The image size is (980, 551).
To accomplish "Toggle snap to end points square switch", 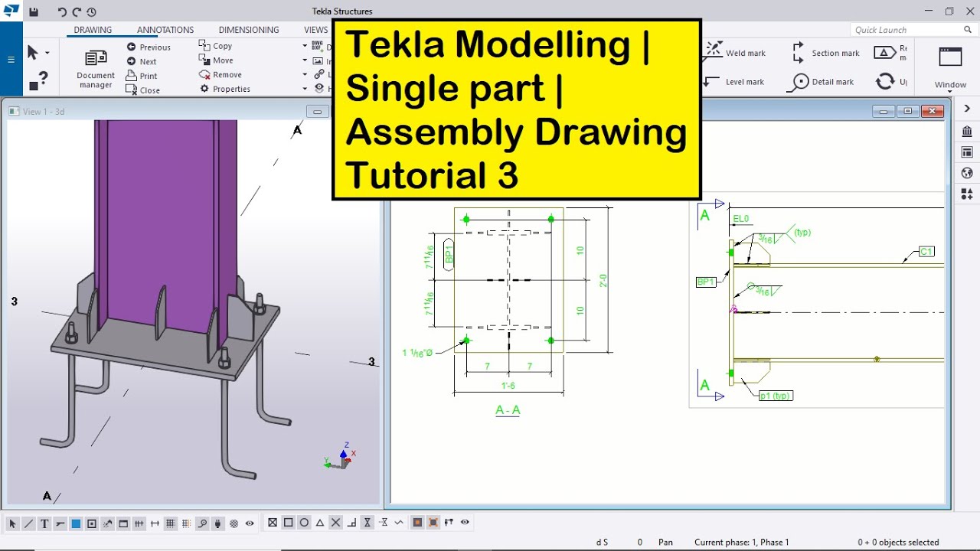I will [x=289, y=523].
